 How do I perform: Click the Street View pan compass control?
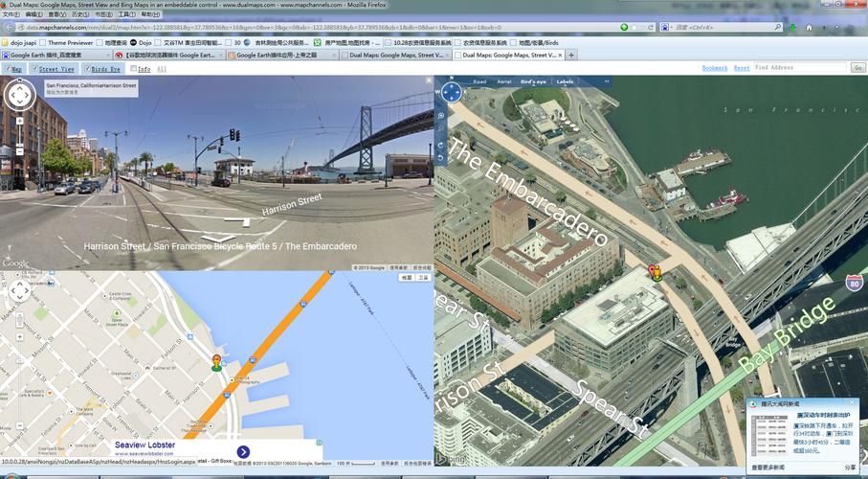tap(20, 96)
